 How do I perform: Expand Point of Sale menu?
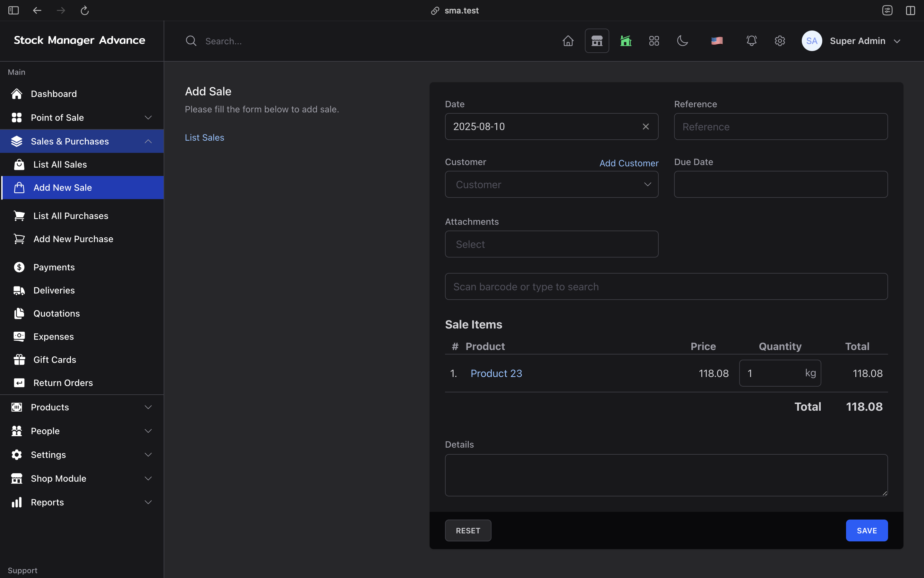click(82, 117)
